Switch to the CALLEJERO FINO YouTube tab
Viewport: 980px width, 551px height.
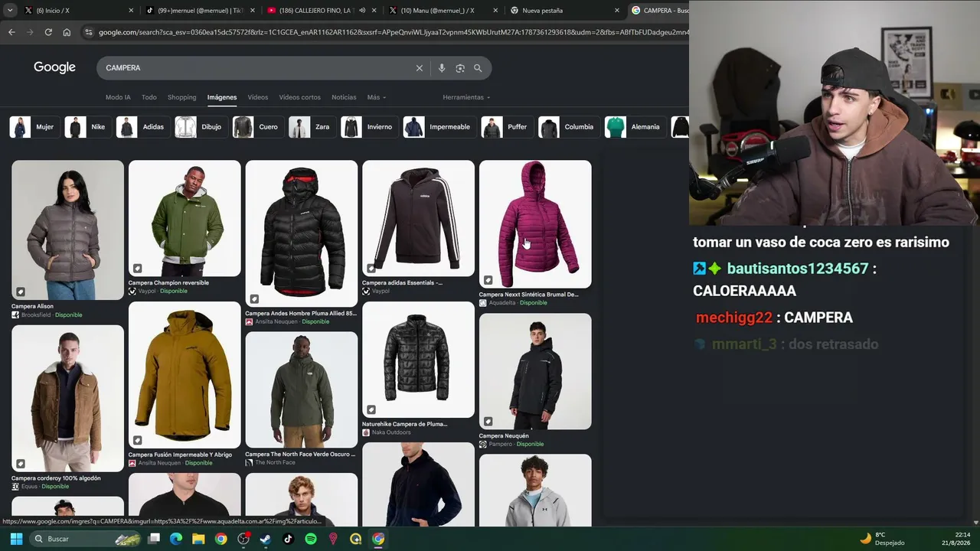[322, 11]
